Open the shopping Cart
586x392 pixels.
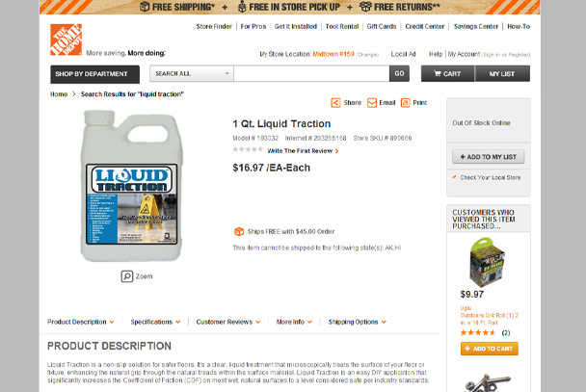448,73
